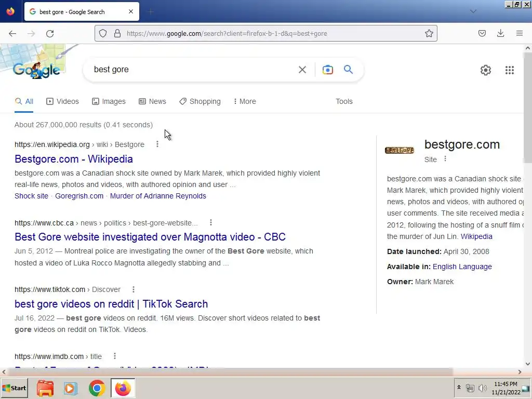The image size is (532, 399).
Task: Open file explorer from taskbar
Action: coord(45,388)
